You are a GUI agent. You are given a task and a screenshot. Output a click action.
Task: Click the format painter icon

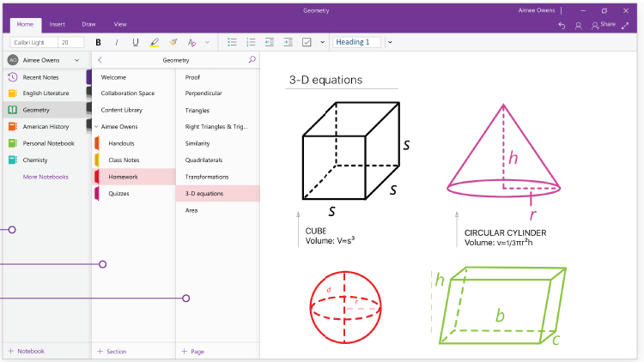pos(173,42)
